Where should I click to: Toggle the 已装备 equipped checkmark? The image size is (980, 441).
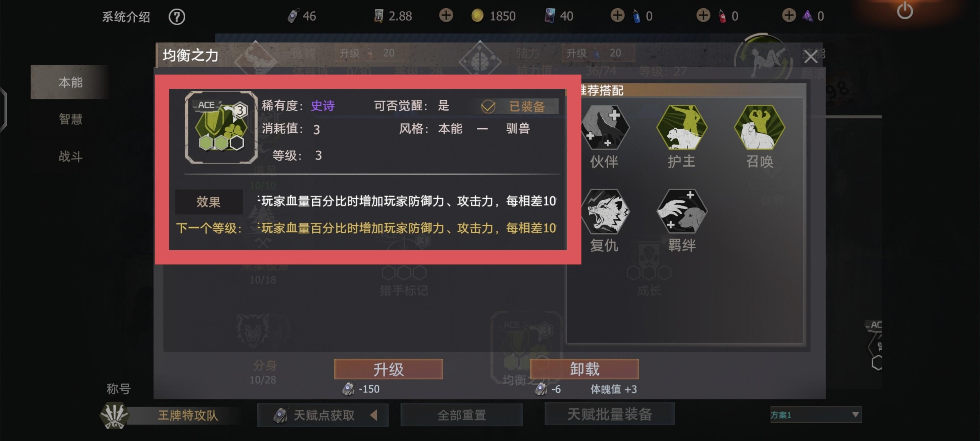click(488, 107)
